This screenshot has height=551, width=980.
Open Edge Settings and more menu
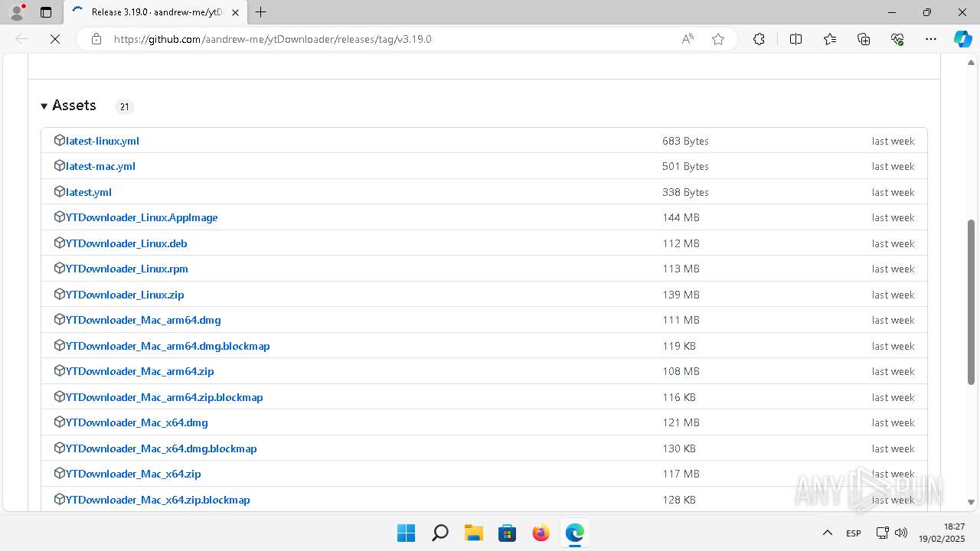pyautogui.click(x=931, y=39)
